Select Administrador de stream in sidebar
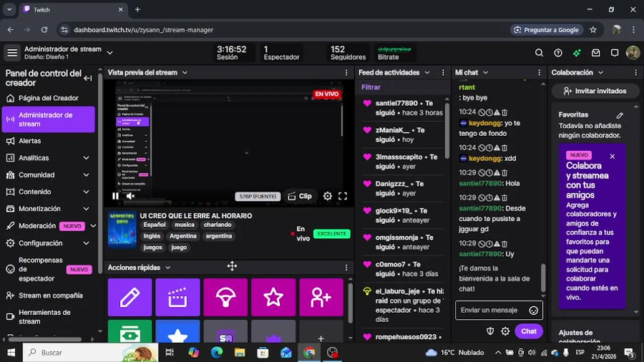The width and height of the screenshot is (644, 362). (x=48, y=120)
